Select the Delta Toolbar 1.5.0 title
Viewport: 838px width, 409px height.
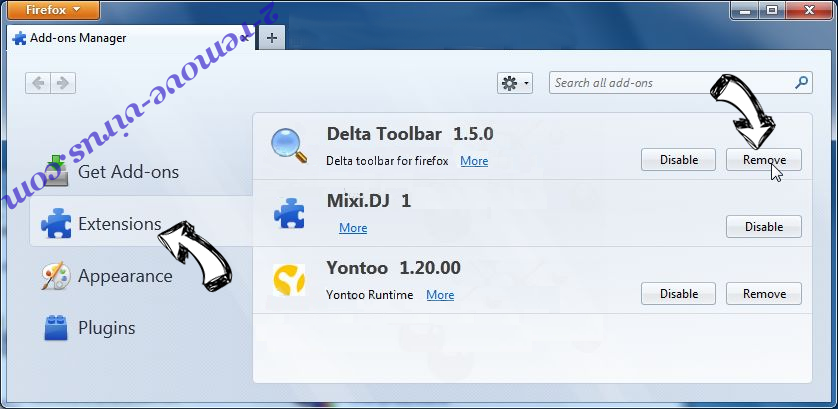pos(410,134)
